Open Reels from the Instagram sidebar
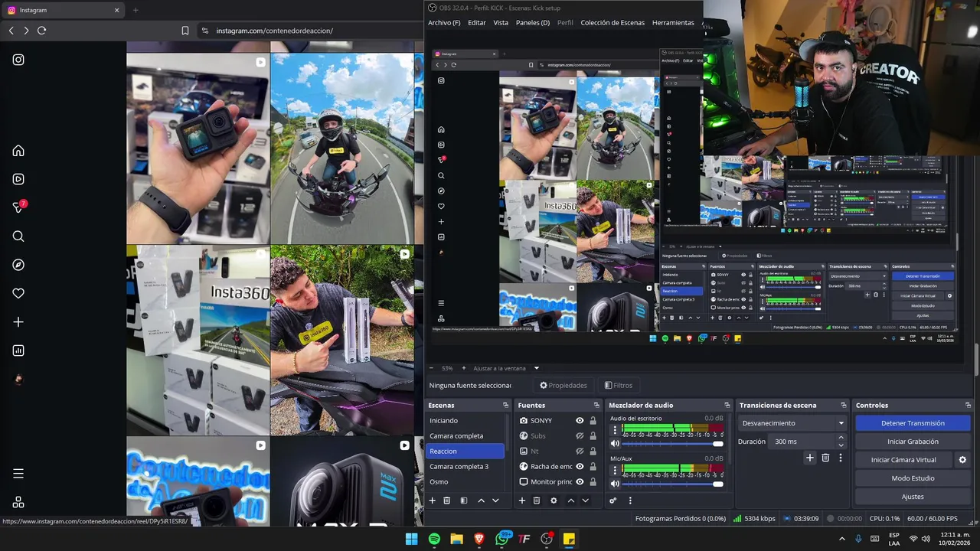 pyautogui.click(x=18, y=179)
